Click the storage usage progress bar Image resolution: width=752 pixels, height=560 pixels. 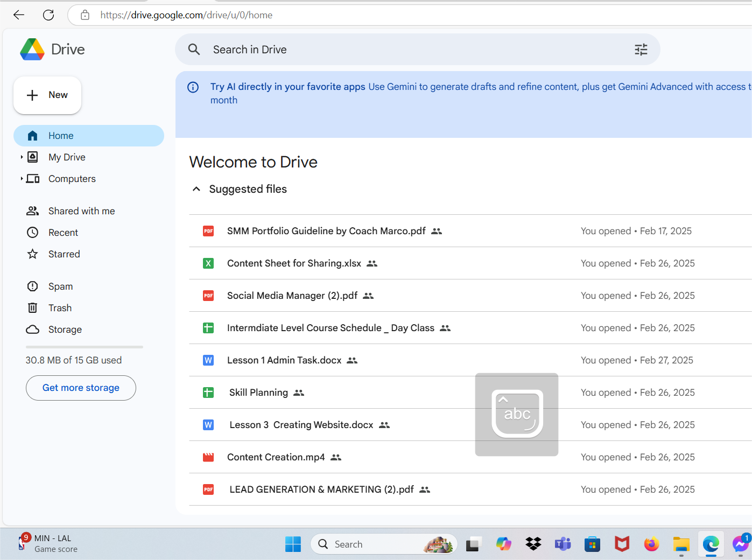pyautogui.click(x=85, y=347)
